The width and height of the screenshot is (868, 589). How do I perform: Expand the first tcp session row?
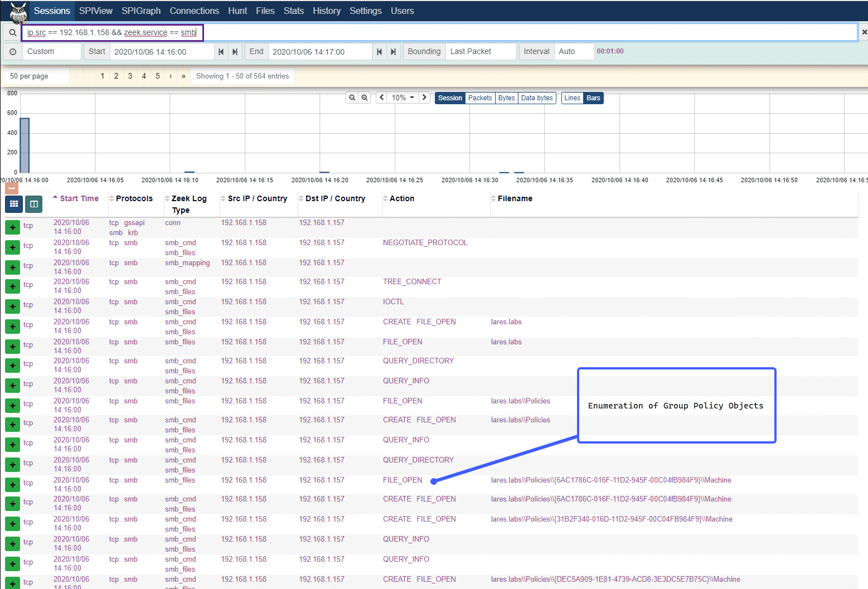tap(12, 227)
